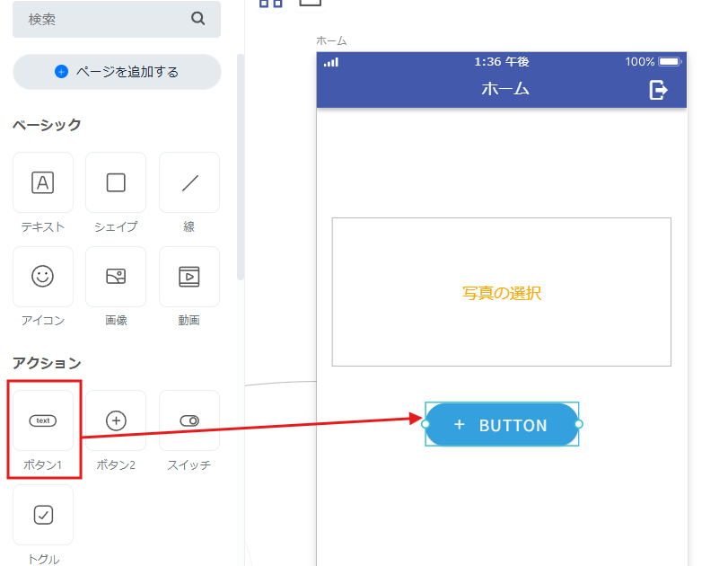The height and width of the screenshot is (566, 728).
Task: Click the component panel vertical scrollbar
Action: (x=240, y=167)
